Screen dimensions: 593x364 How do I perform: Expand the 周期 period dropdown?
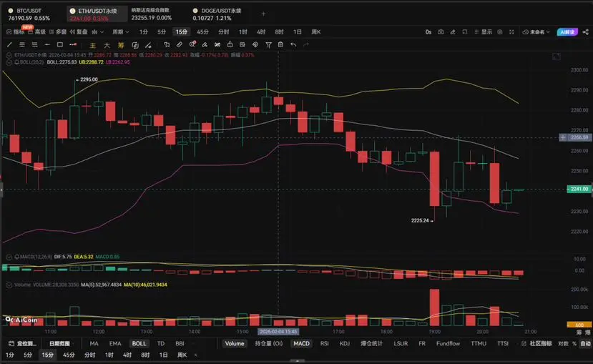(121, 31)
